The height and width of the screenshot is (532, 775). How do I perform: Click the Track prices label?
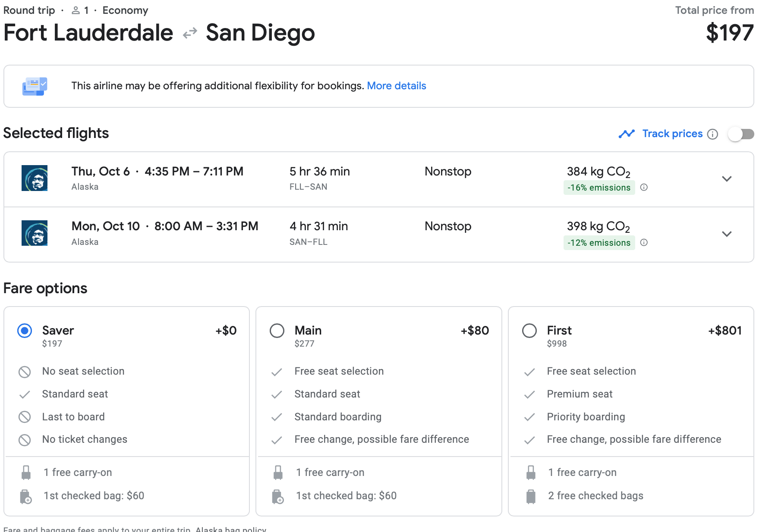(x=672, y=134)
